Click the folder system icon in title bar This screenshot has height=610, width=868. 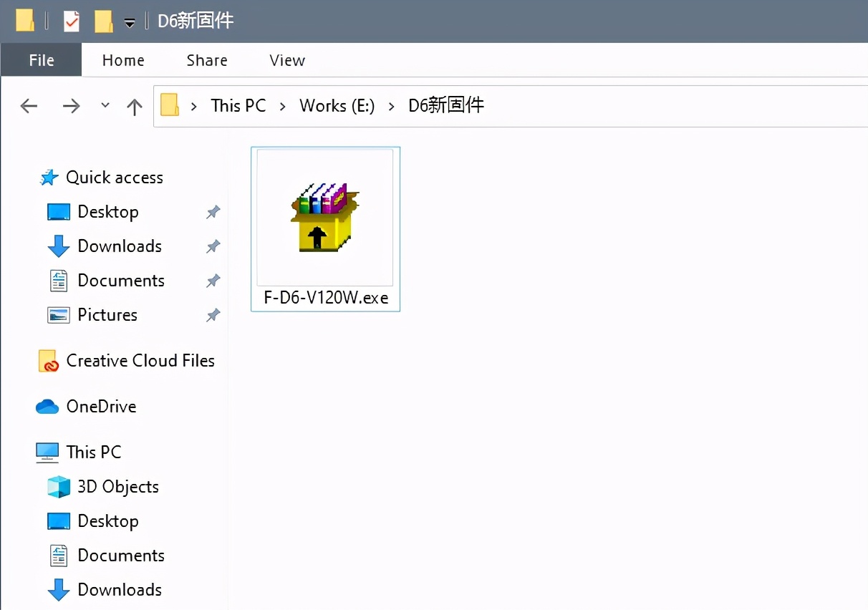point(25,21)
